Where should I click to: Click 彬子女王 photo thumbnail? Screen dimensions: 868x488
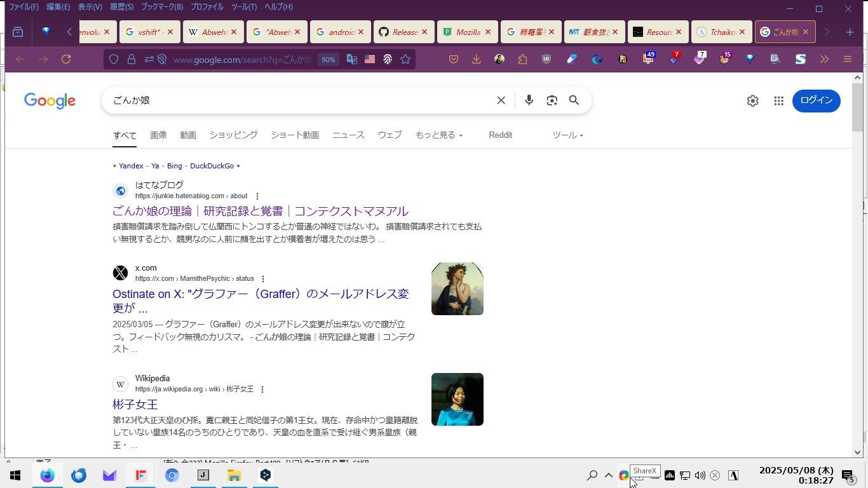(458, 399)
